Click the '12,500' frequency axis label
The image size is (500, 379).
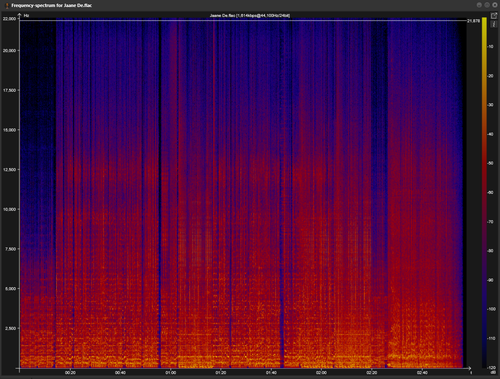coord(9,169)
